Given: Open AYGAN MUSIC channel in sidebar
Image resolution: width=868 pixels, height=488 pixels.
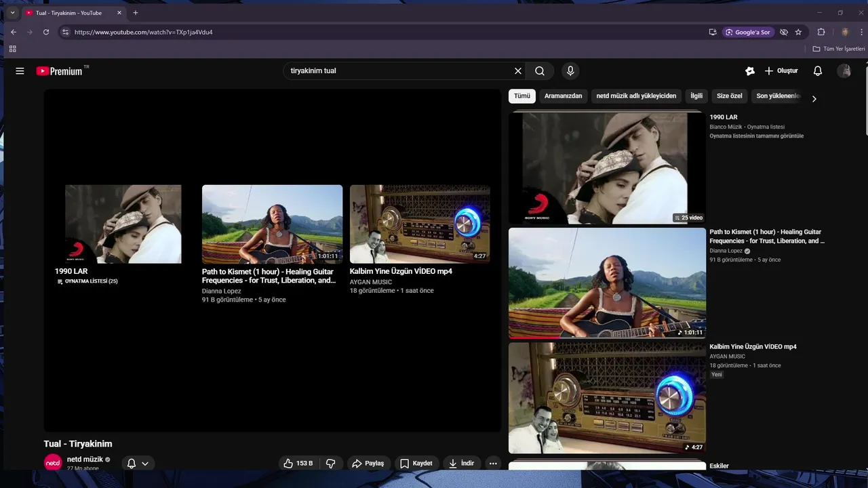Looking at the screenshot, I should [x=728, y=357].
